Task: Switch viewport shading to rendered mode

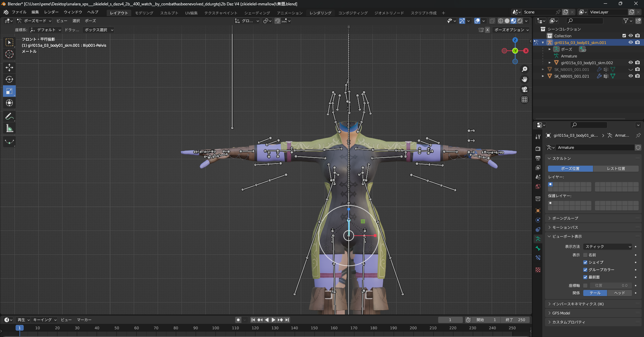Action: 520,21
